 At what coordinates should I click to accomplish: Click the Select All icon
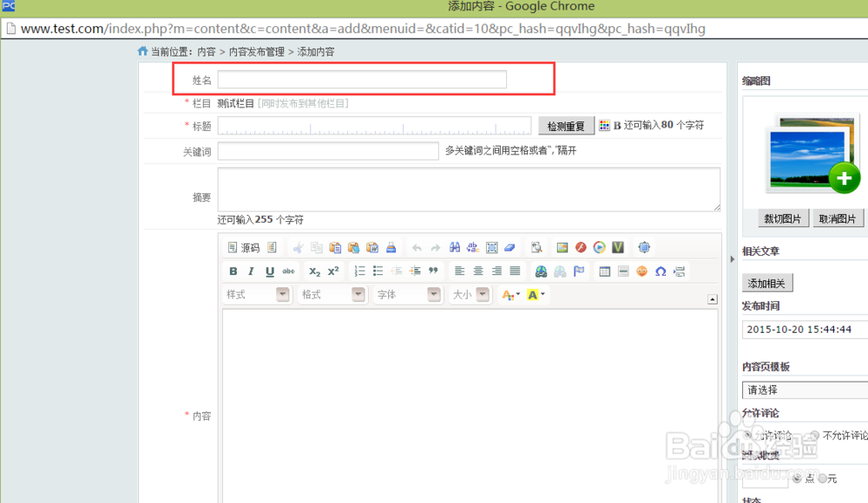pyautogui.click(x=491, y=247)
